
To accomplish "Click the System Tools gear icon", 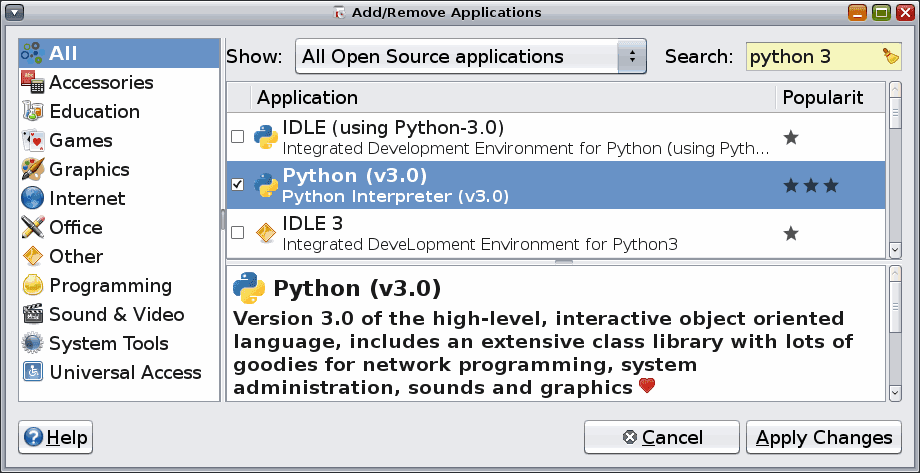I will click(33, 344).
